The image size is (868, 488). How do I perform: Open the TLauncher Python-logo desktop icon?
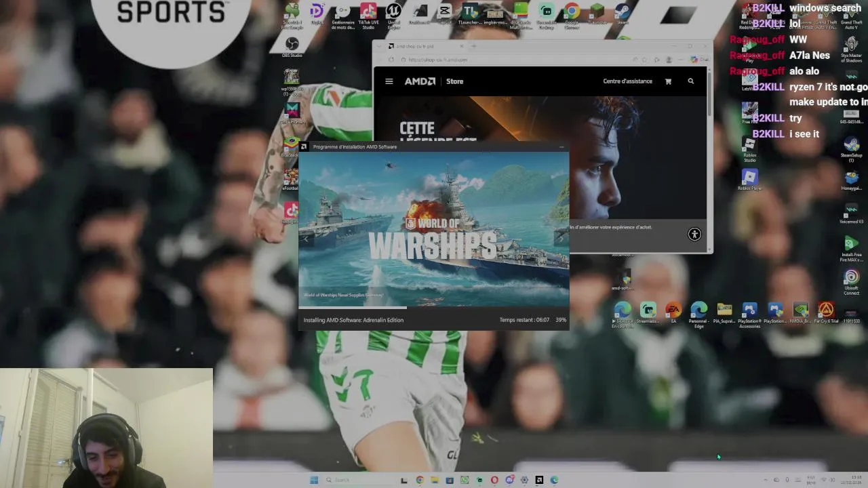[470, 14]
